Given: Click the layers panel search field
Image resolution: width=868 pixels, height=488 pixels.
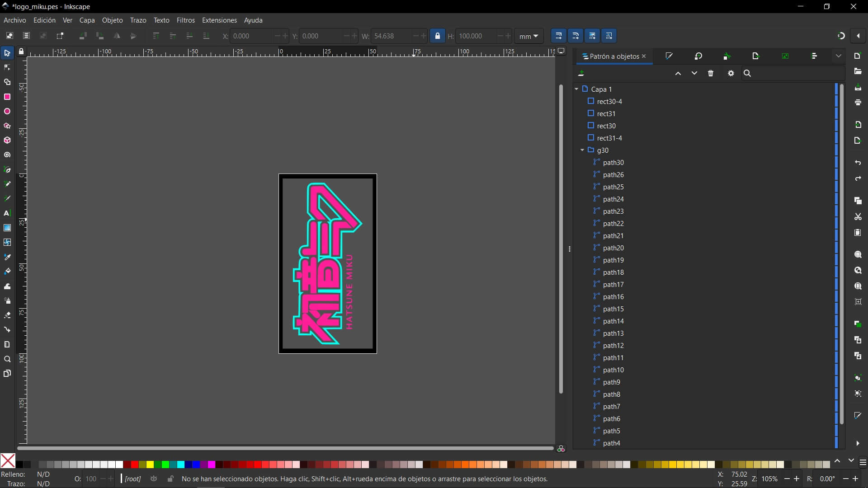Looking at the screenshot, I should point(793,73).
